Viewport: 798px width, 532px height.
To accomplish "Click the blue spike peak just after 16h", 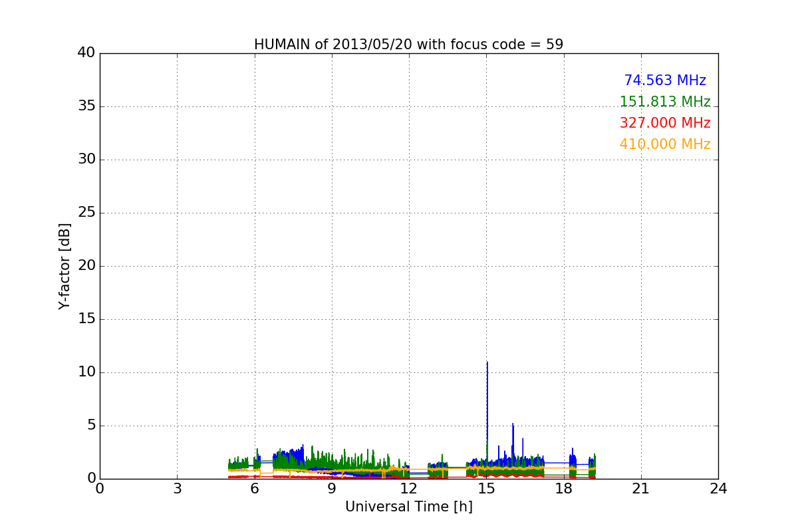I will (x=513, y=424).
